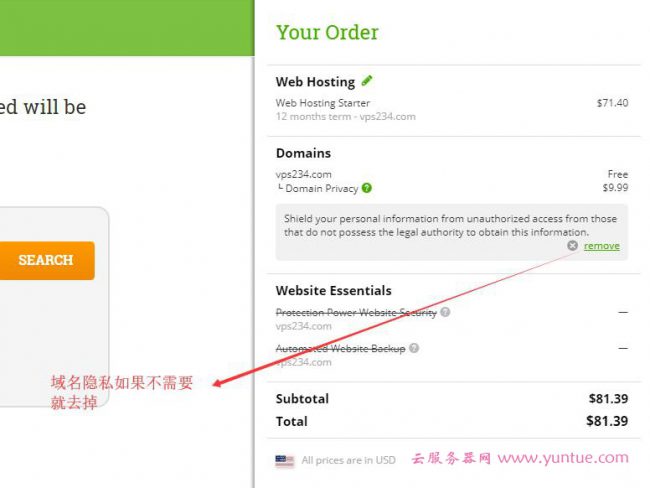Click the struck-through Automated Website Backup item
This screenshot has height=488, width=650.
[x=340, y=348]
